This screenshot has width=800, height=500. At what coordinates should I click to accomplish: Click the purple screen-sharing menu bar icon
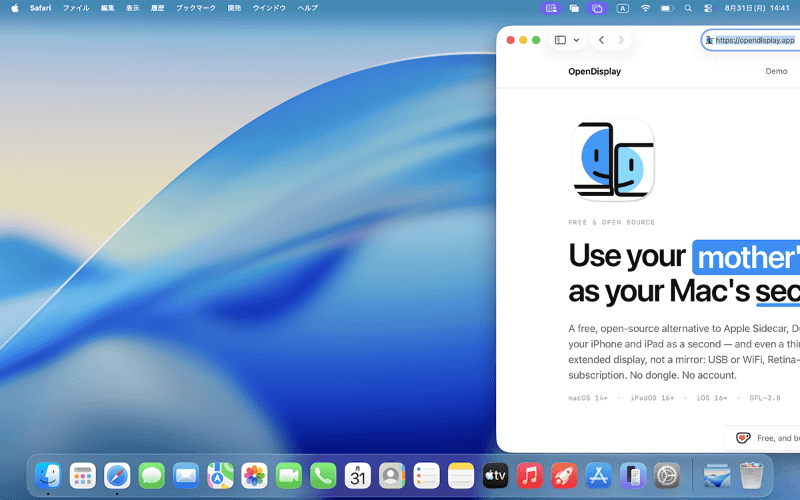[x=551, y=8]
